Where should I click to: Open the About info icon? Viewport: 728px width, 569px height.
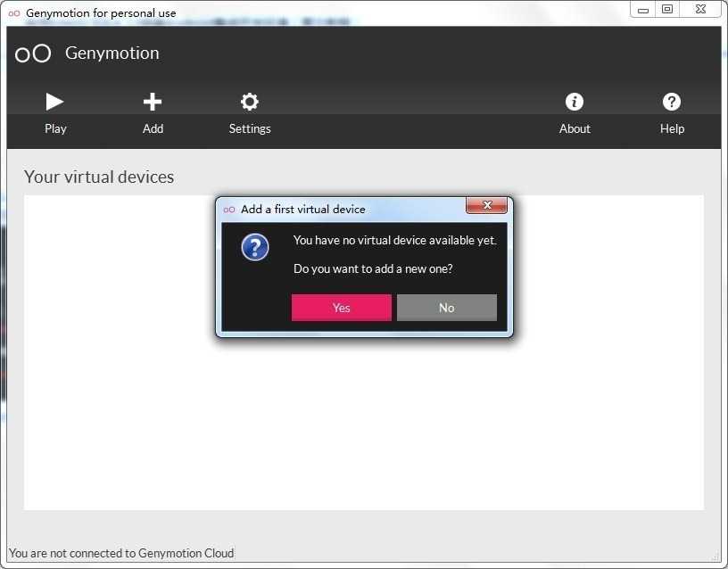coord(575,102)
